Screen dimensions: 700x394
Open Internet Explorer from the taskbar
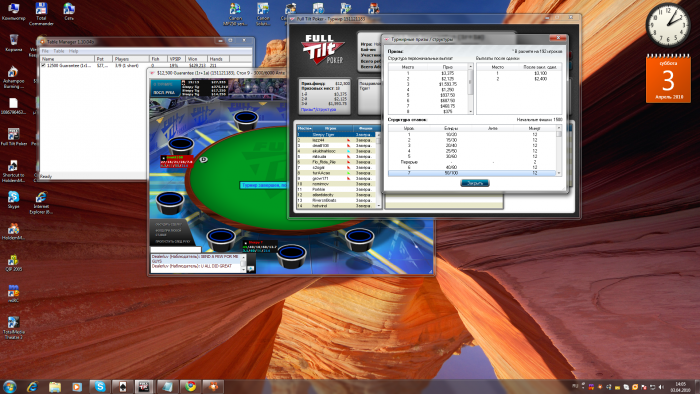(x=32, y=386)
